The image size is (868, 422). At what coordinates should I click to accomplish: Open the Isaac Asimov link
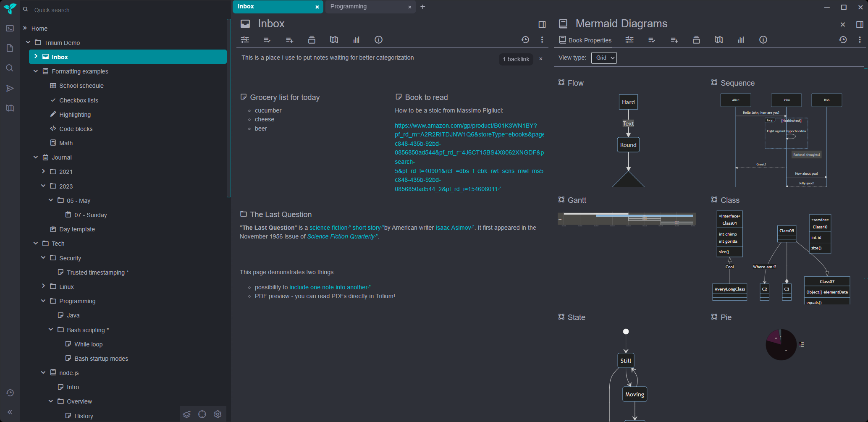(455, 228)
